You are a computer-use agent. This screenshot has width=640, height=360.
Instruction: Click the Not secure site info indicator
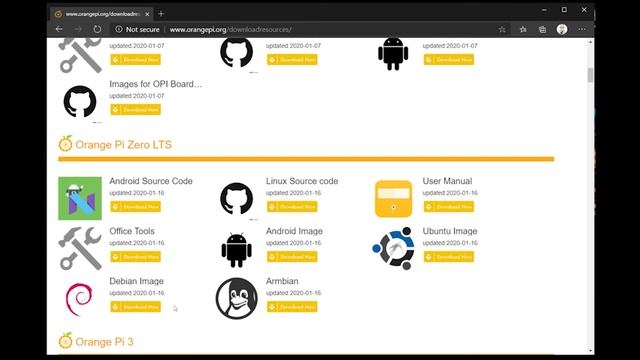[138, 29]
